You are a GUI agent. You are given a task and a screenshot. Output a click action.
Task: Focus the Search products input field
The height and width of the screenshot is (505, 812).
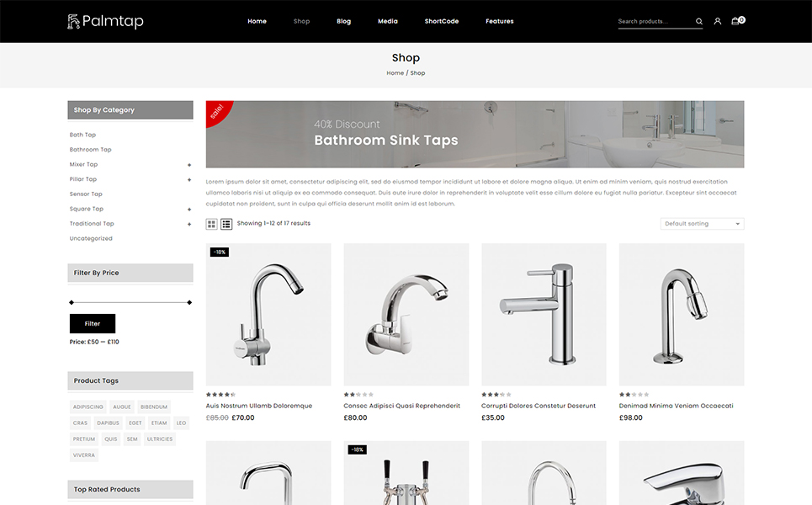tap(655, 21)
